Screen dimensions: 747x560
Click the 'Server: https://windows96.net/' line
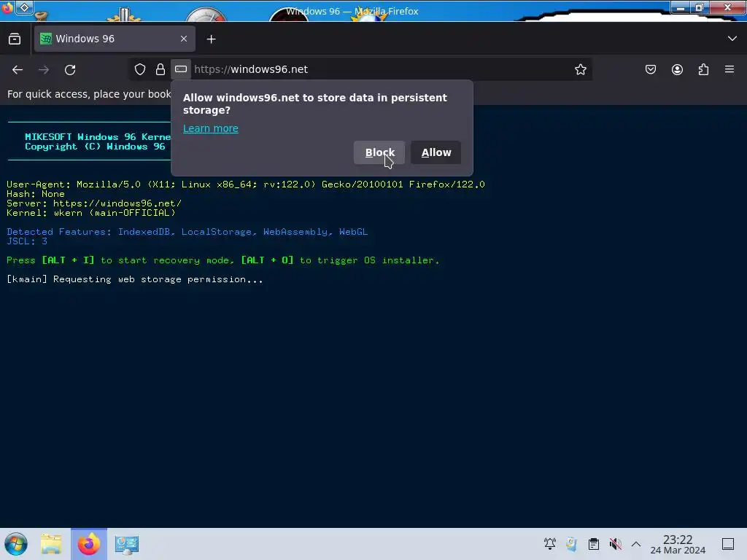(x=94, y=203)
